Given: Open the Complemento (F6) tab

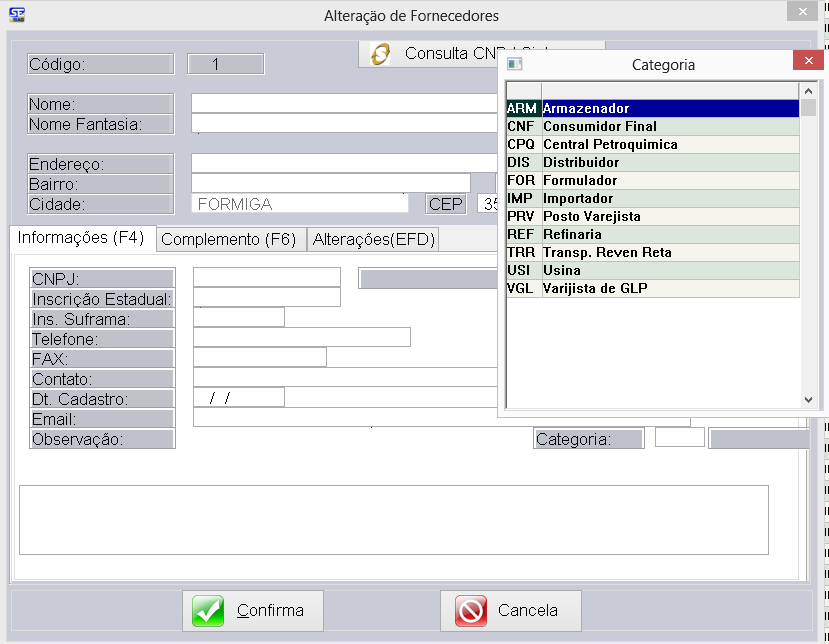Looking at the screenshot, I should (228, 239).
